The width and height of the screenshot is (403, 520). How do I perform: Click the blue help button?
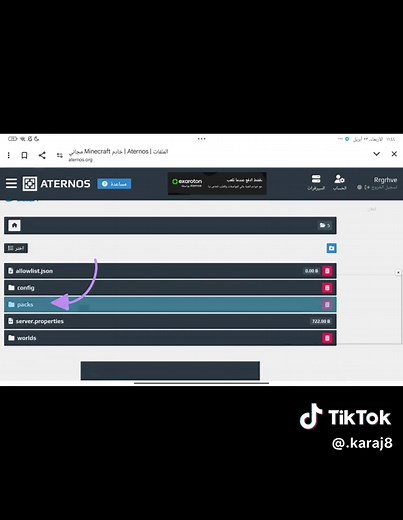114,184
